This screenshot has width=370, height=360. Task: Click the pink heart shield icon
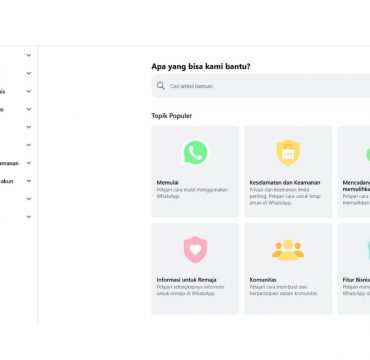coord(195,249)
